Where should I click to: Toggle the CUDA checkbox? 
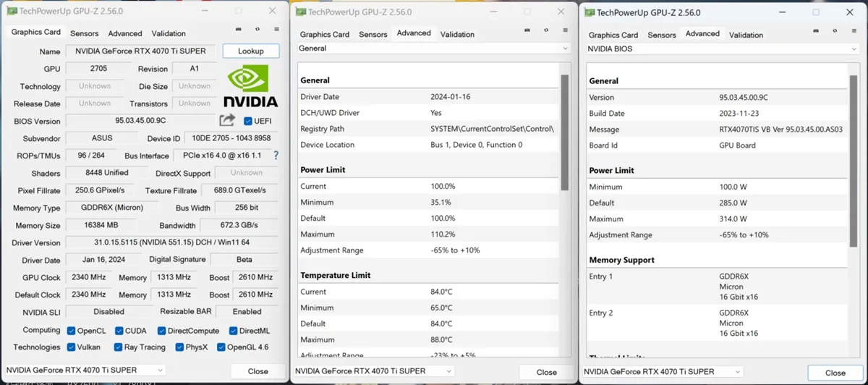point(119,331)
